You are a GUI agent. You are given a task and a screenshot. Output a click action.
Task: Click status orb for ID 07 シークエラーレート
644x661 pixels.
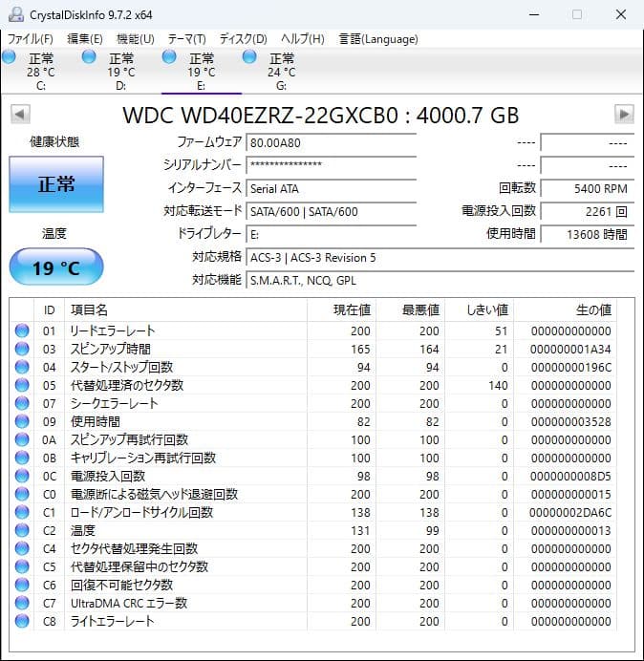pyautogui.click(x=22, y=403)
